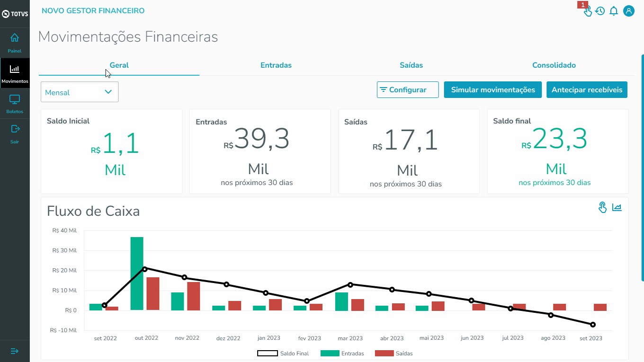Viewport: 644px width, 362px height.
Task: Toggle Saldo Final series in chart legend
Action: pos(283,353)
